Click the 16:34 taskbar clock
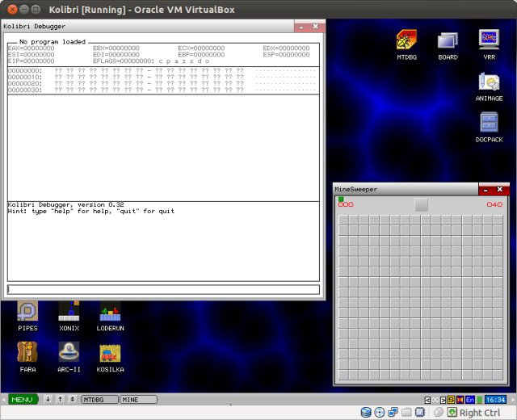The height and width of the screenshot is (420, 517). pyautogui.click(x=495, y=400)
